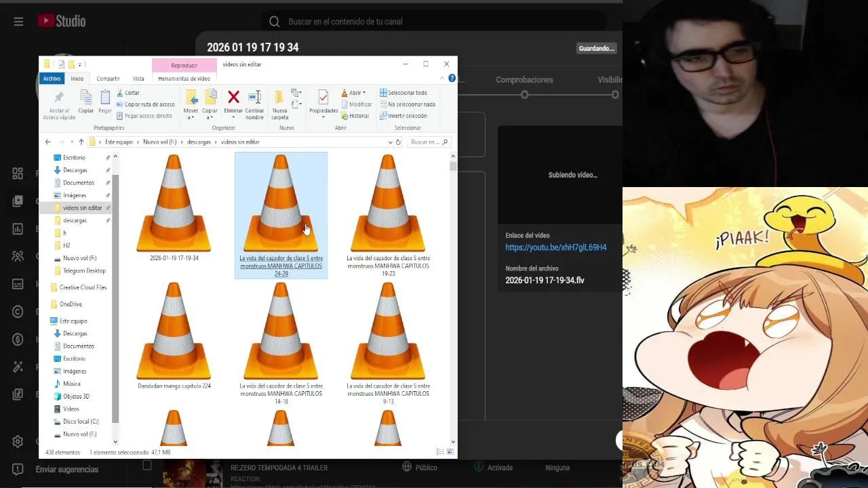868x488 pixels.
Task: Switch to the Compartir ribbon tab
Action: [x=108, y=79]
